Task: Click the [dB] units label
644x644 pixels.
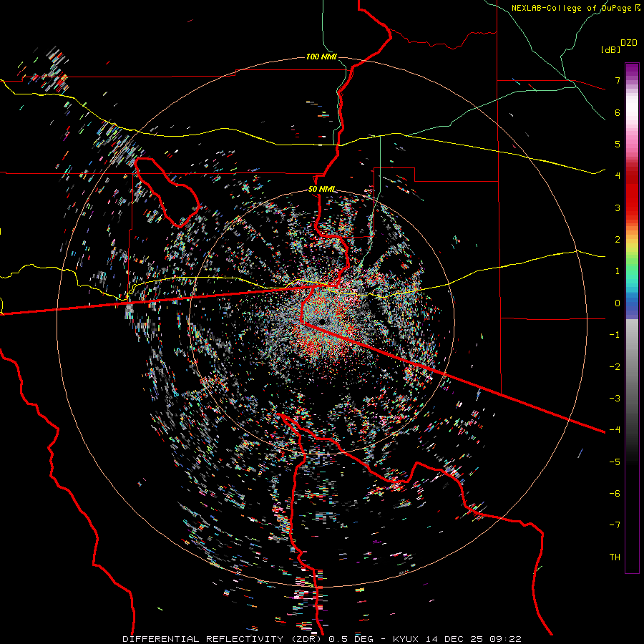Action: (x=611, y=49)
